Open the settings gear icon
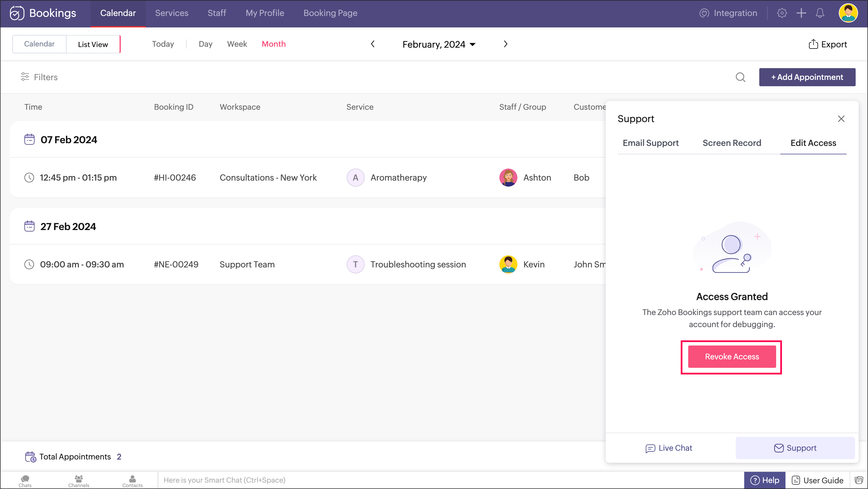 tap(782, 13)
